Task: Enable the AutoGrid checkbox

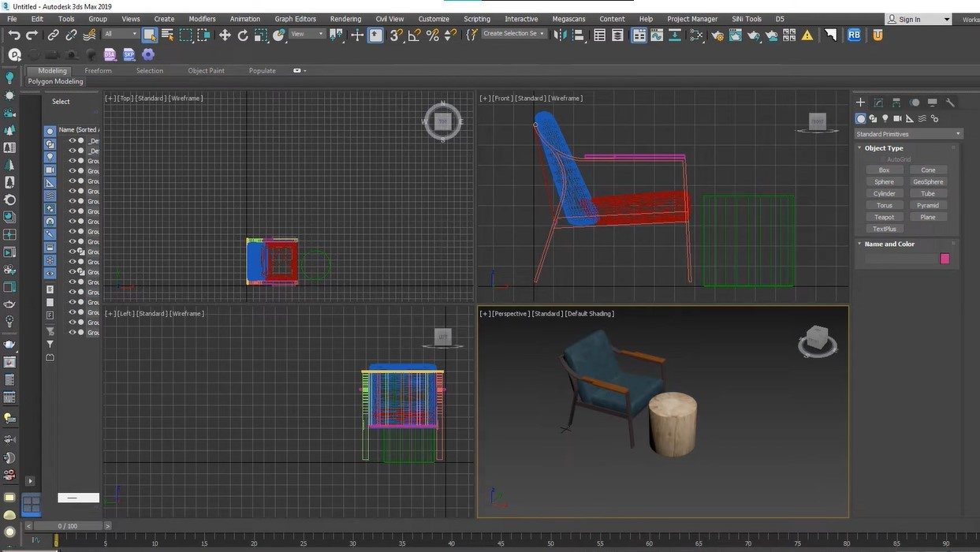Action: (882, 159)
